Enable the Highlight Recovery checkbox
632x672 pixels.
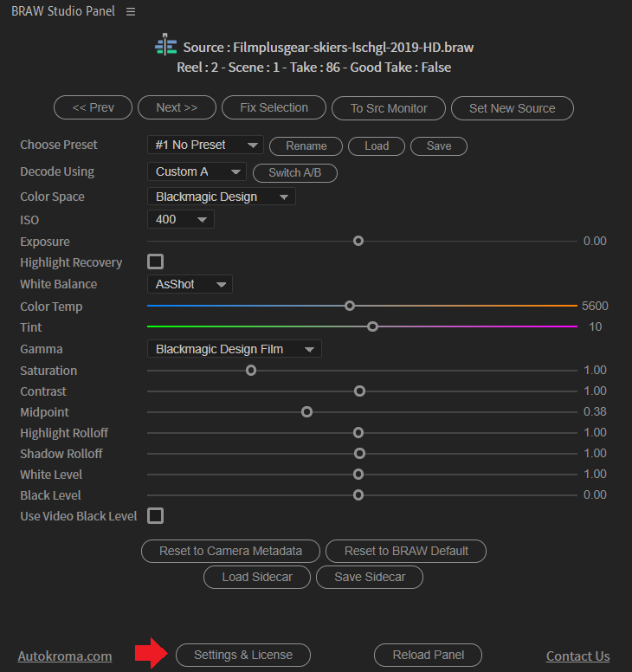click(x=156, y=262)
